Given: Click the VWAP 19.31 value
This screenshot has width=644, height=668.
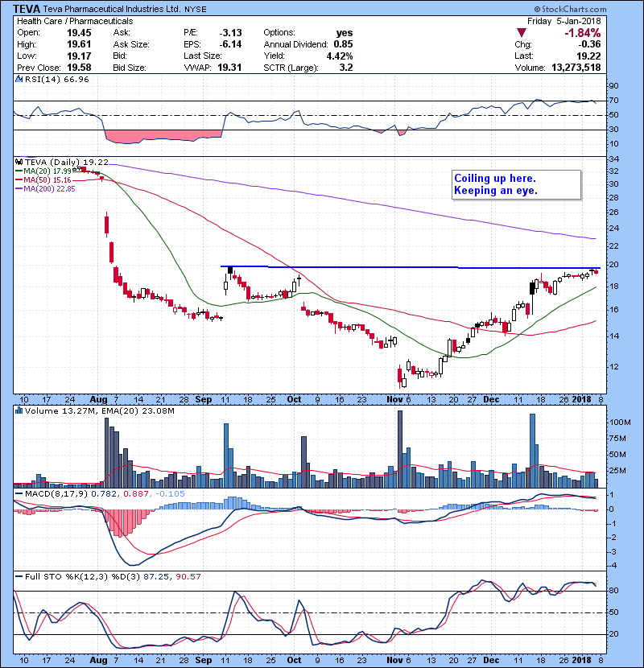Looking at the screenshot, I should click(229, 68).
